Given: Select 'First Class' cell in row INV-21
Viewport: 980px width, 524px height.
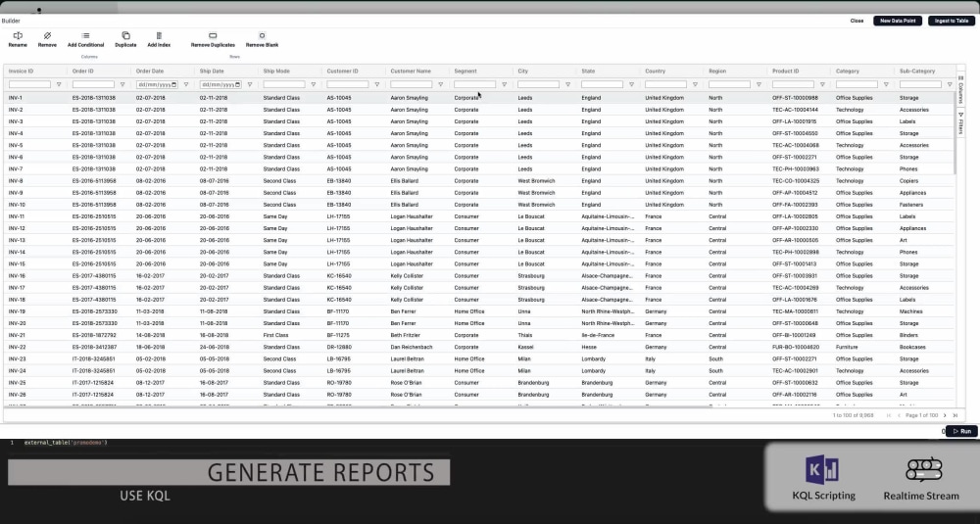Looking at the screenshot, I should [x=276, y=335].
